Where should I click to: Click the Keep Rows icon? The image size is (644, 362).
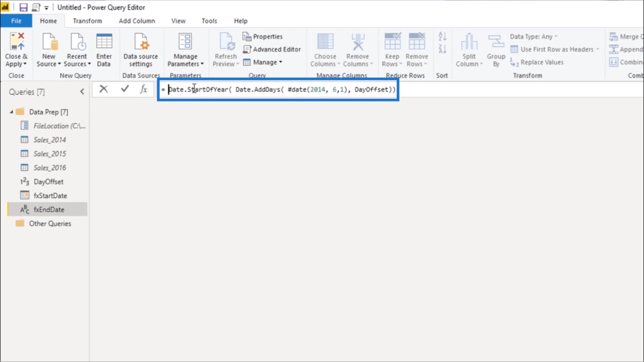pyautogui.click(x=392, y=41)
